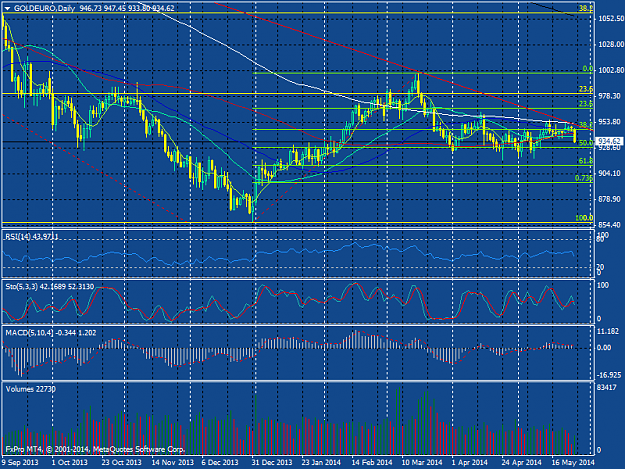
Task: Click the 878.90 price axis label
Action: coord(609,199)
